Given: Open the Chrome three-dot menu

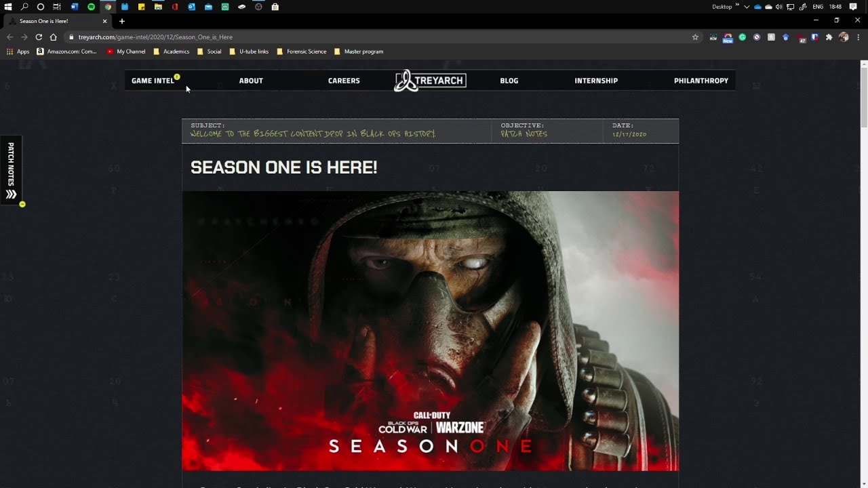Looking at the screenshot, I should point(858,37).
